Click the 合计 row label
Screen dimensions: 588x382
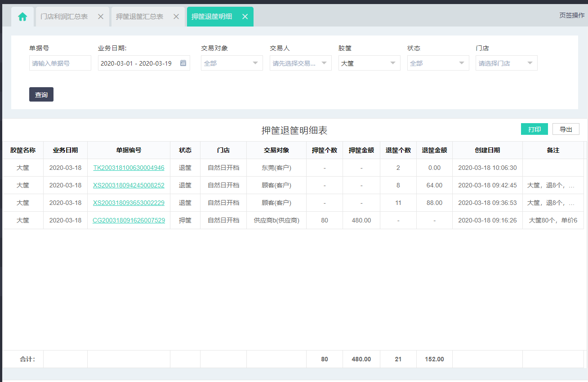[28, 359]
